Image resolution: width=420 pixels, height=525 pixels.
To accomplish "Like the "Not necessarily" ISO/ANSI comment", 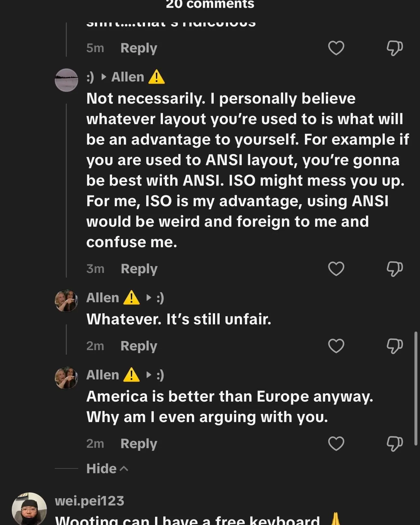I will pyautogui.click(x=336, y=269).
